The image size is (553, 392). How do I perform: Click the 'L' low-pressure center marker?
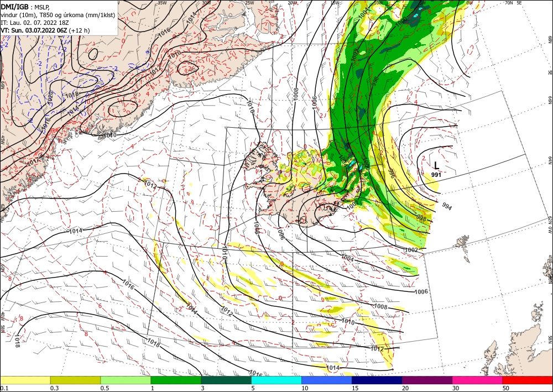tap(437, 165)
